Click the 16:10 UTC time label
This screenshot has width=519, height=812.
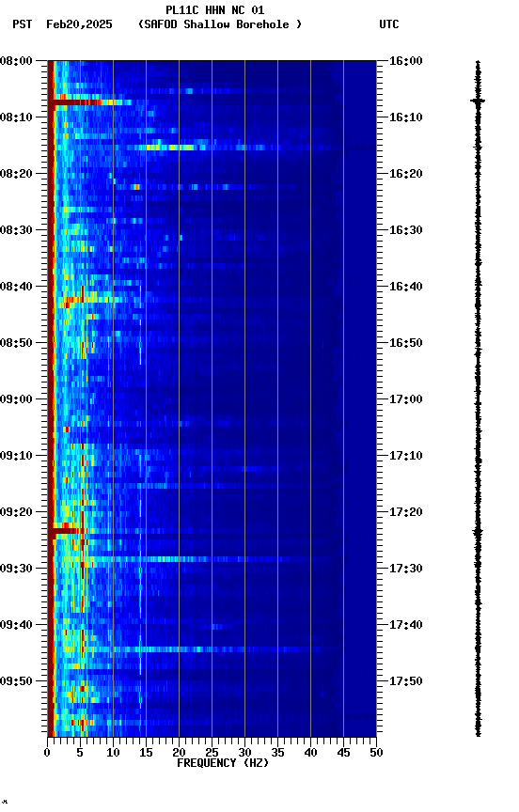(x=406, y=117)
